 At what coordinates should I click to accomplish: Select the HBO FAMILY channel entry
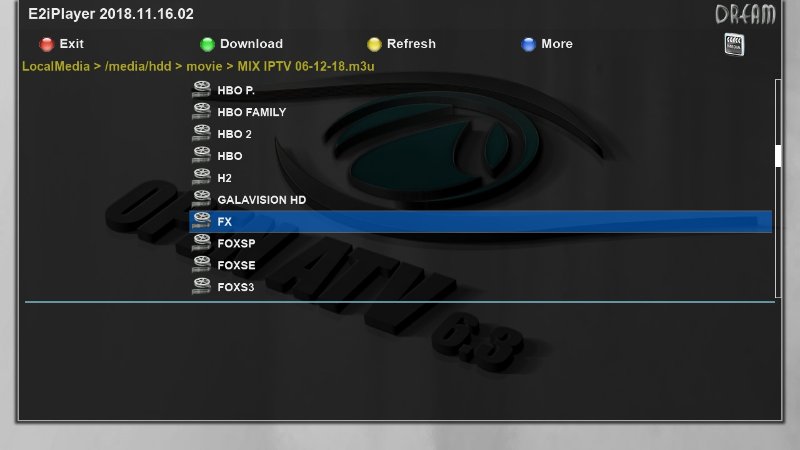tap(251, 112)
